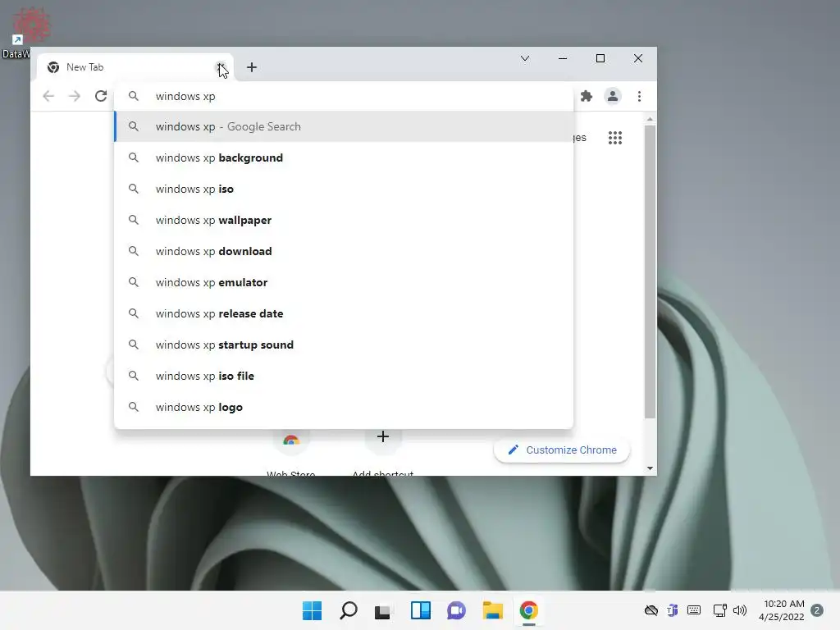Pick the 'windows xp emulator' suggestion
The height and width of the screenshot is (630, 840).
pyautogui.click(x=344, y=282)
